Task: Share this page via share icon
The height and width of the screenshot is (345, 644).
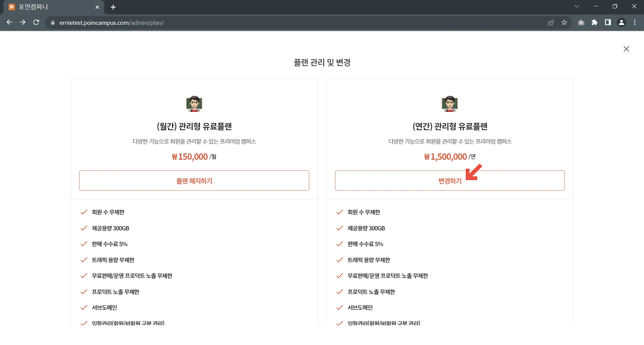Action: point(551,22)
